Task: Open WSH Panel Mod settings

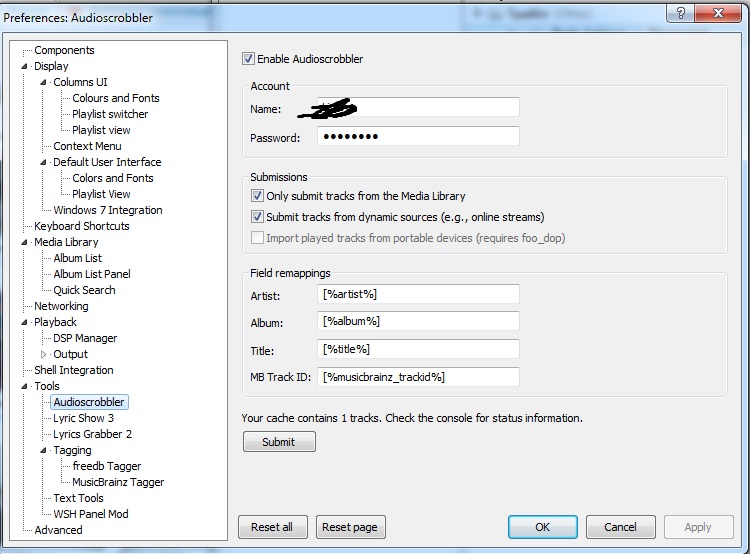Action: (91, 514)
